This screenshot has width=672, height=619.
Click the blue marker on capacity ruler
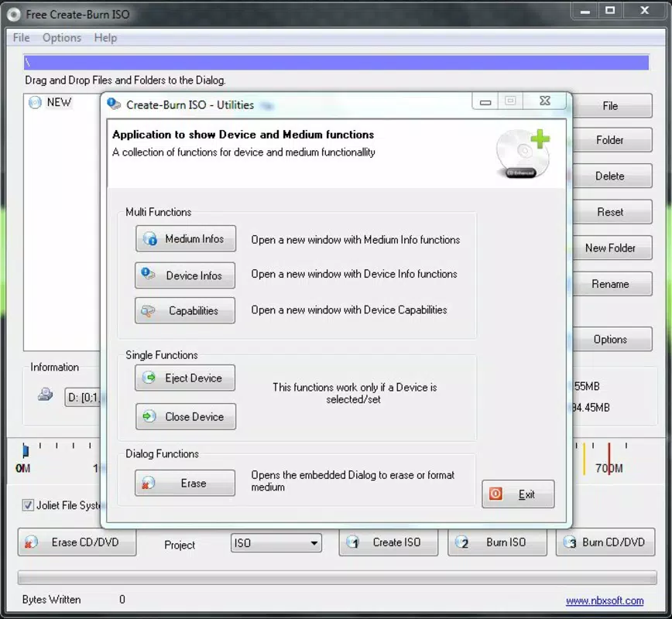click(26, 450)
